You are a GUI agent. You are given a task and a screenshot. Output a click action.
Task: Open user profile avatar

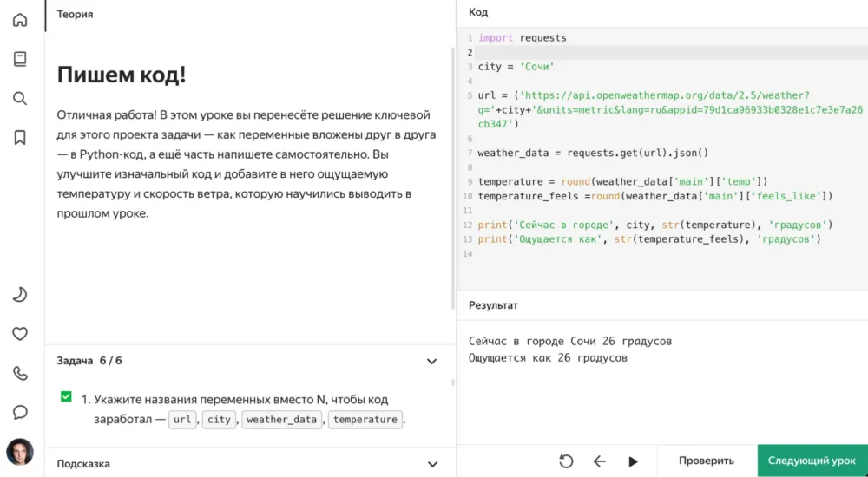[20, 452]
